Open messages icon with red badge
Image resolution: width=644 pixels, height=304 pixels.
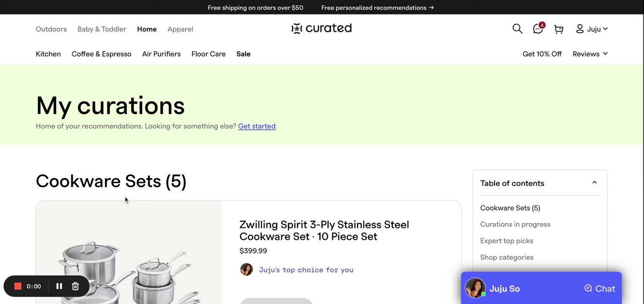pyautogui.click(x=538, y=29)
